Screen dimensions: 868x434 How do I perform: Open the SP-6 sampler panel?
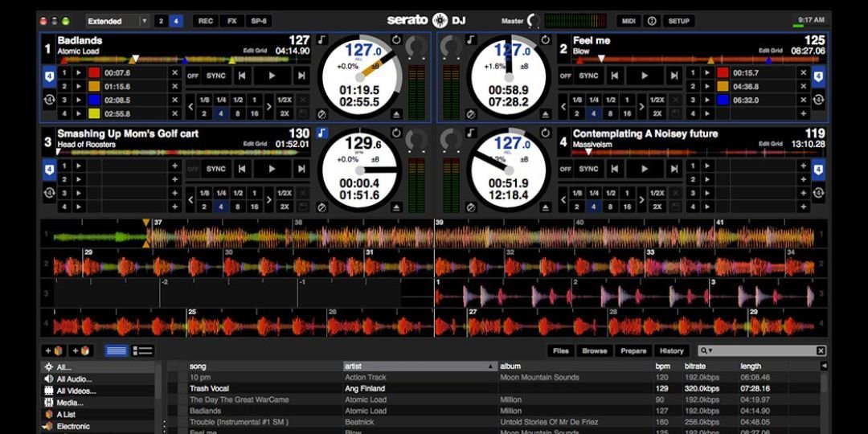(259, 21)
